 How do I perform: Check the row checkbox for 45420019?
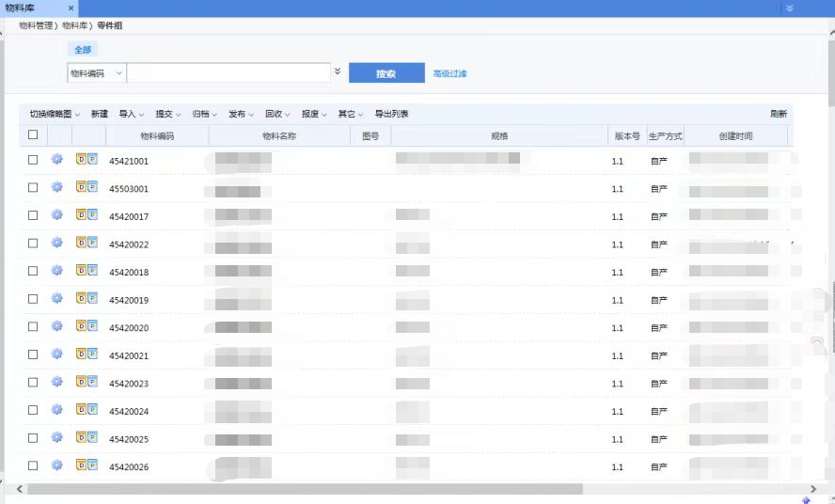[x=33, y=299]
